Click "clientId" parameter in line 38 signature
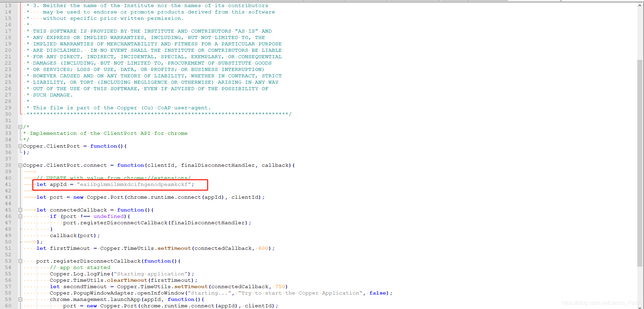 click(161, 165)
